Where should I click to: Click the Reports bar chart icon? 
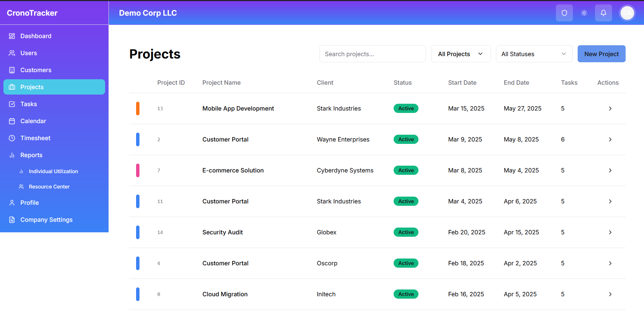pyautogui.click(x=12, y=155)
